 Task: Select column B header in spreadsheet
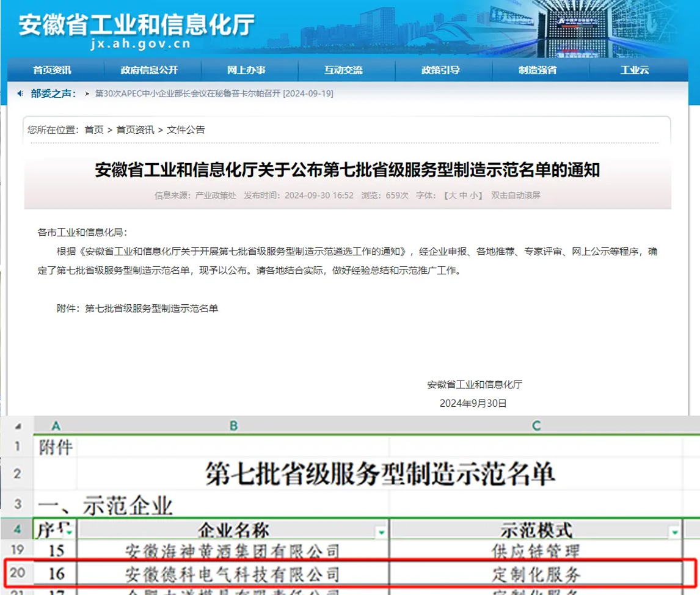233,426
